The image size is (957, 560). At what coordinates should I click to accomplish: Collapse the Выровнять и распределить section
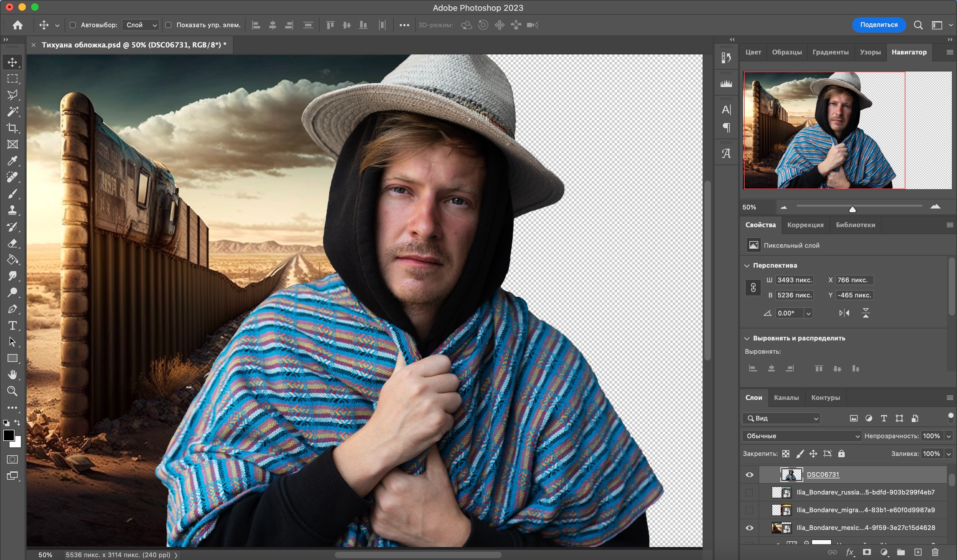[747, 338]
